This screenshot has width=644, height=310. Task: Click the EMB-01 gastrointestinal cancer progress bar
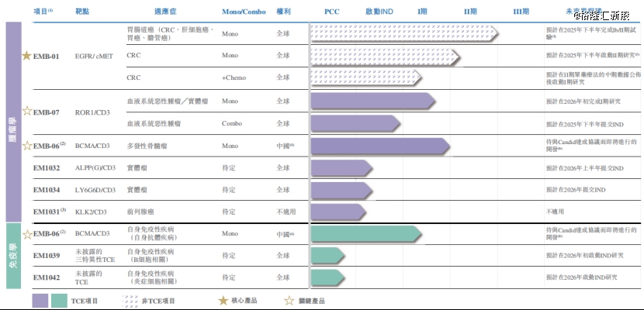pyautogui.click(x=404, y=33)
